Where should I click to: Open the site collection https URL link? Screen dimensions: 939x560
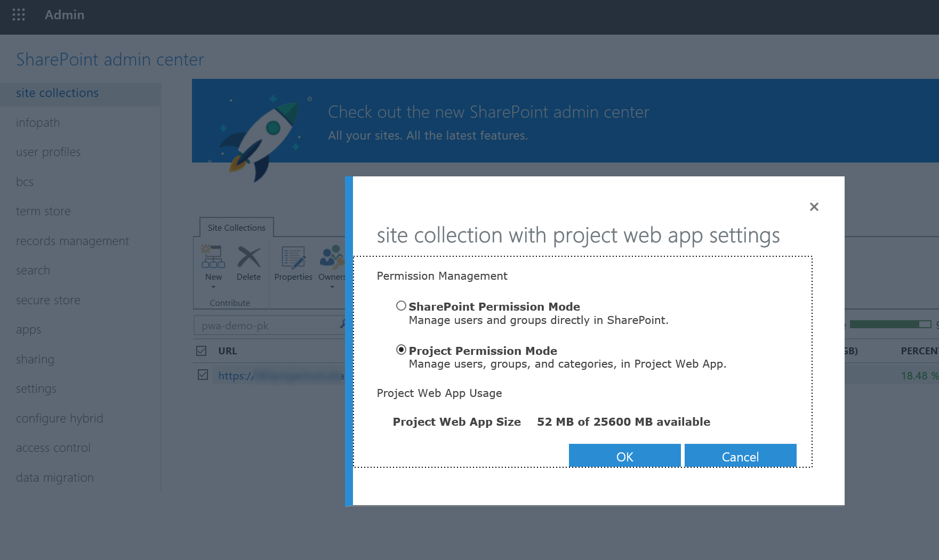tap(280, 376)
